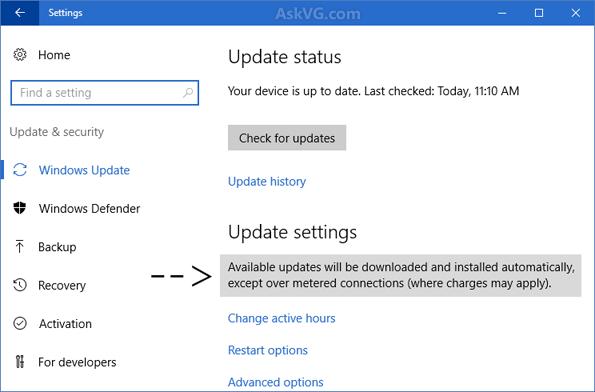Open For developers settings
595x392 pixels.
[x=77, y=362]
